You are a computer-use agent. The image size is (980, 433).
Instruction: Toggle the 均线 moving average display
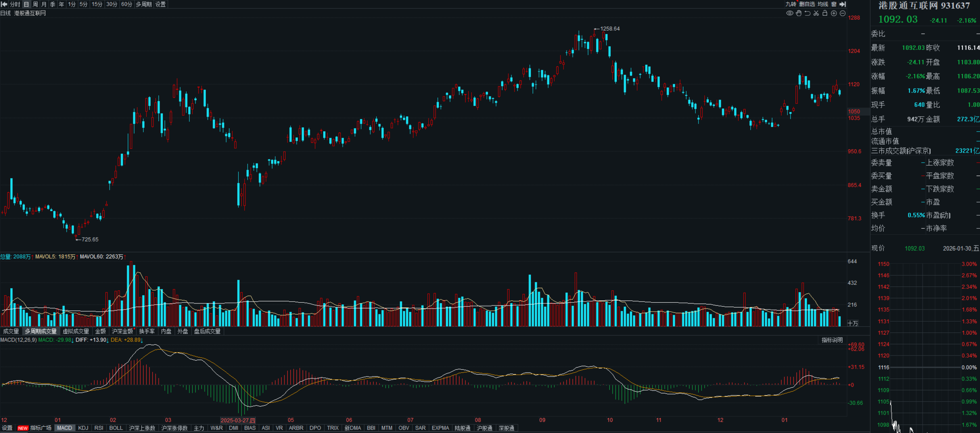[823, 4]
